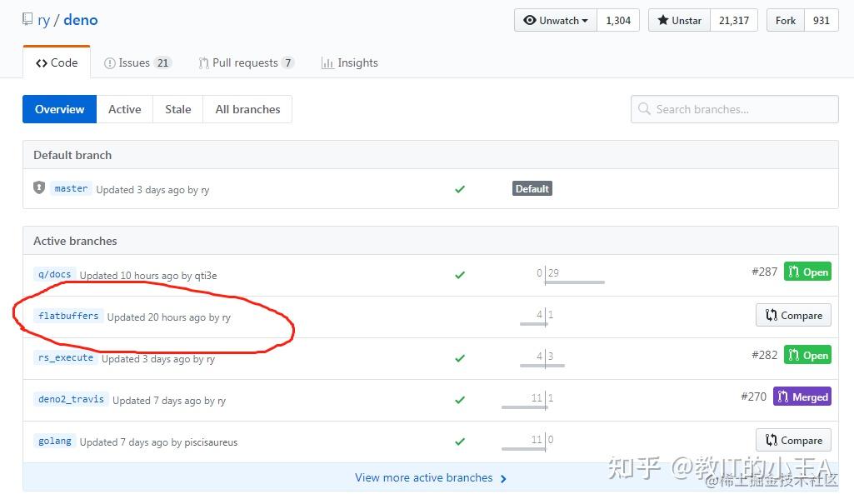This screenshot has height=504, width=854.
Task: Switch to the Stale branches tab
Action: click(177, 109)
